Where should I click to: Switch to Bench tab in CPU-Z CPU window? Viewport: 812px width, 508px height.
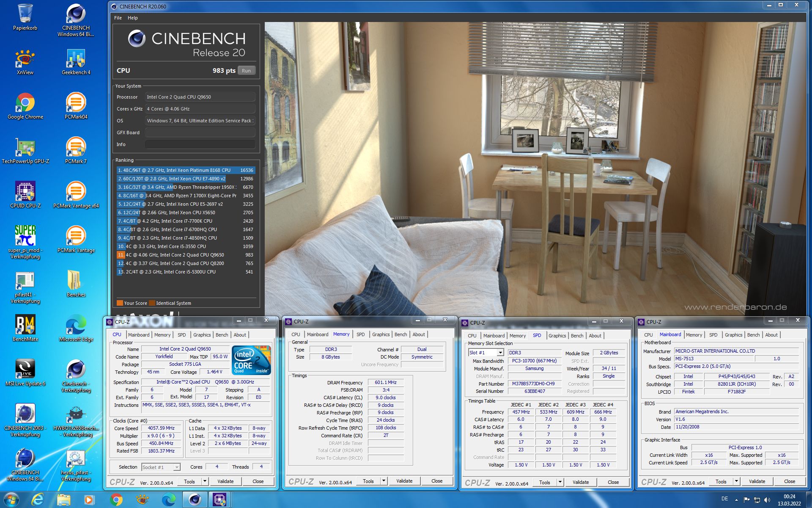[x=222, y=335]
